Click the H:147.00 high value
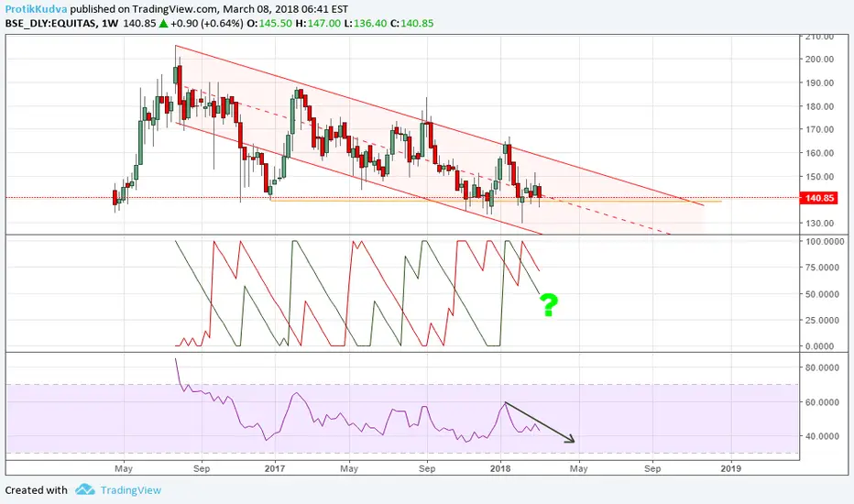This screenshot has height=504, width=854. 318,24
